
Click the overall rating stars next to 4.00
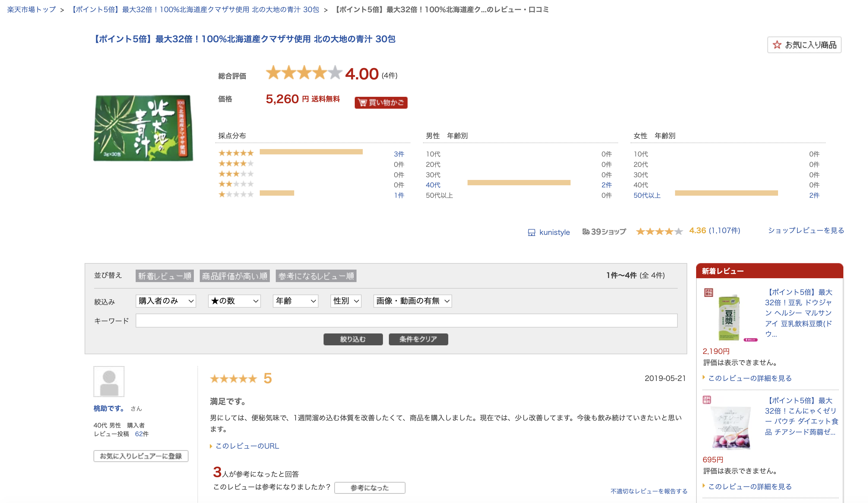[304, 73]
